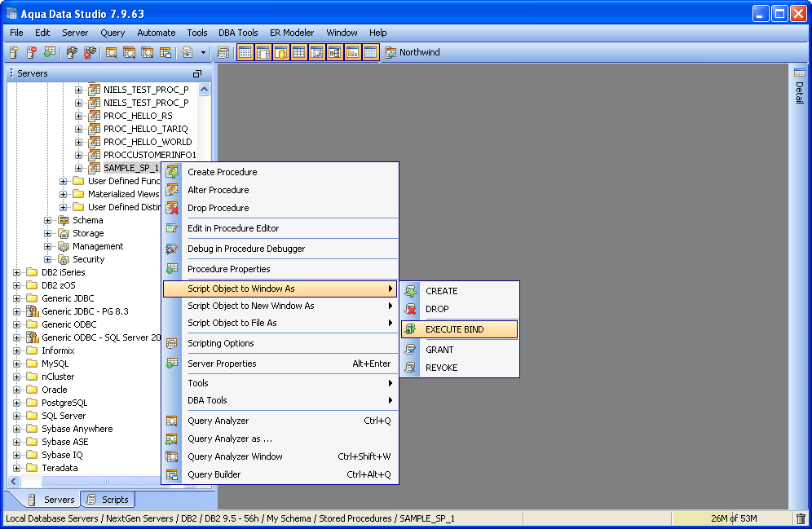Click the Drop Procedure red X icon
This screenshot has width=812, height=529.
coord(172,208)
